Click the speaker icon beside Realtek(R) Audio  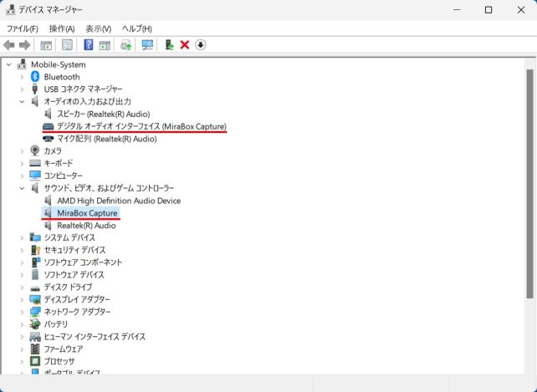pyautogui.click(x=48, y=226)
